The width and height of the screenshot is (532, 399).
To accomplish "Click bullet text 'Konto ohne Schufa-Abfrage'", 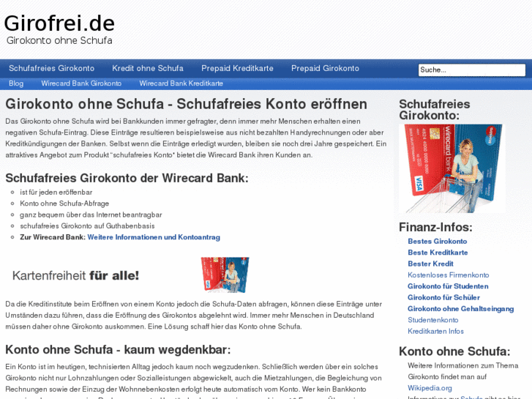I will click(64, 204).
